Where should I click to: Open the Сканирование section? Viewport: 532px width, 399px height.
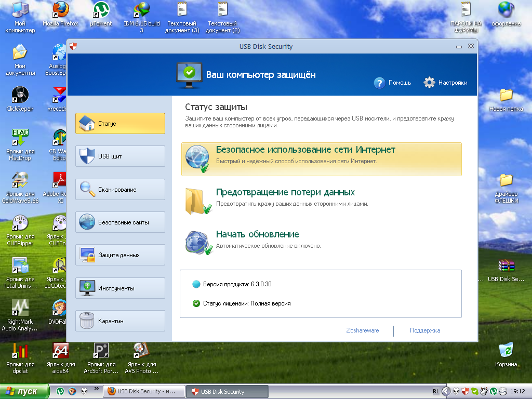pos(120,189)
